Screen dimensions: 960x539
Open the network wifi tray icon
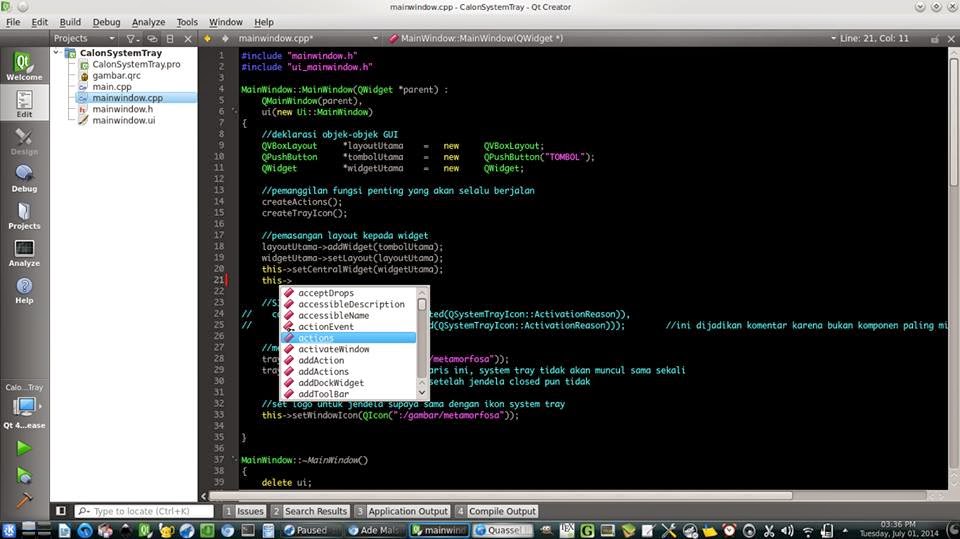808,530
